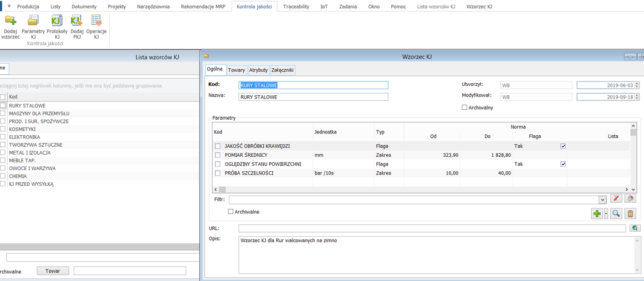
Task: Click the Towar text field in list window
Action: point(130,271)
